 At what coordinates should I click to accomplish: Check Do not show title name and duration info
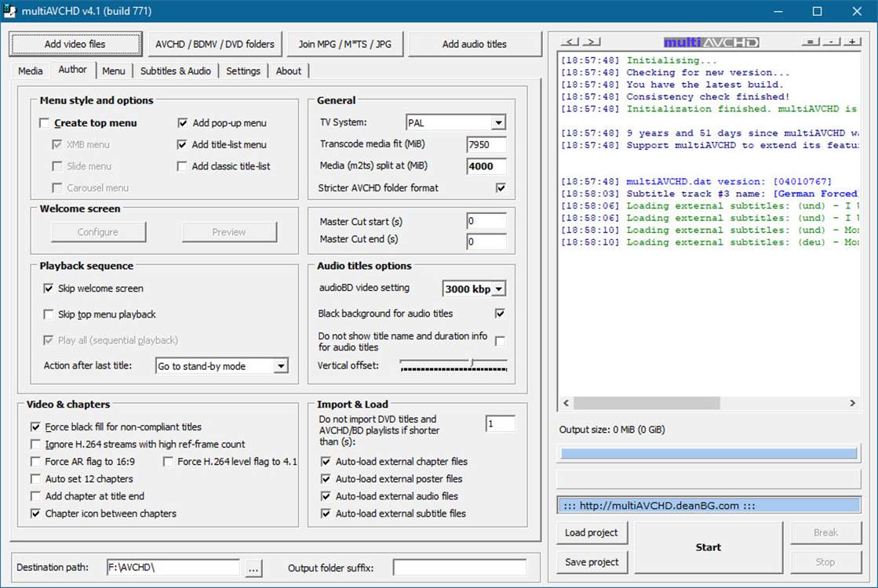pos(500,341)
